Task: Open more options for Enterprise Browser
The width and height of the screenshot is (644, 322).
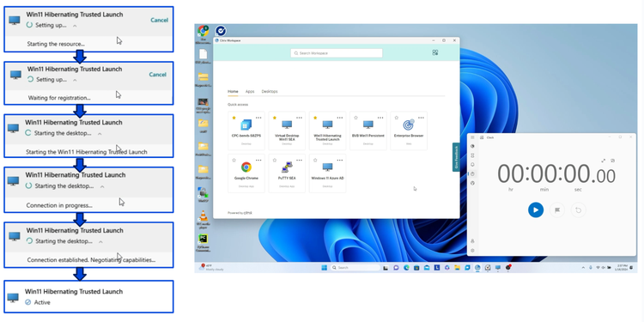Action: 421,118
